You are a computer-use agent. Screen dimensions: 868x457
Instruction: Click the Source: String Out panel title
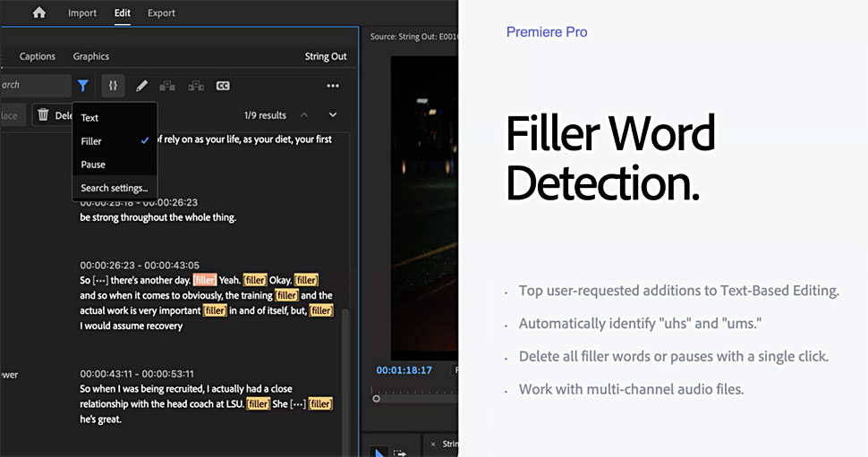414,37
